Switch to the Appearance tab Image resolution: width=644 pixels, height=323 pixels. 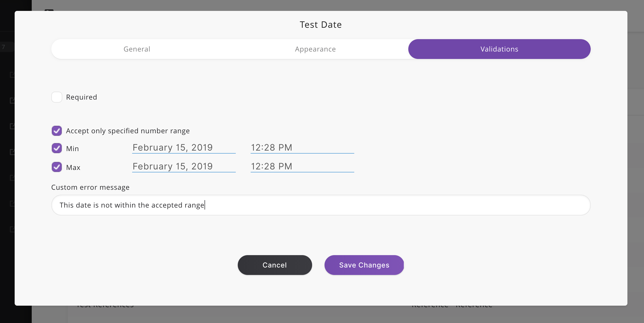315,49
